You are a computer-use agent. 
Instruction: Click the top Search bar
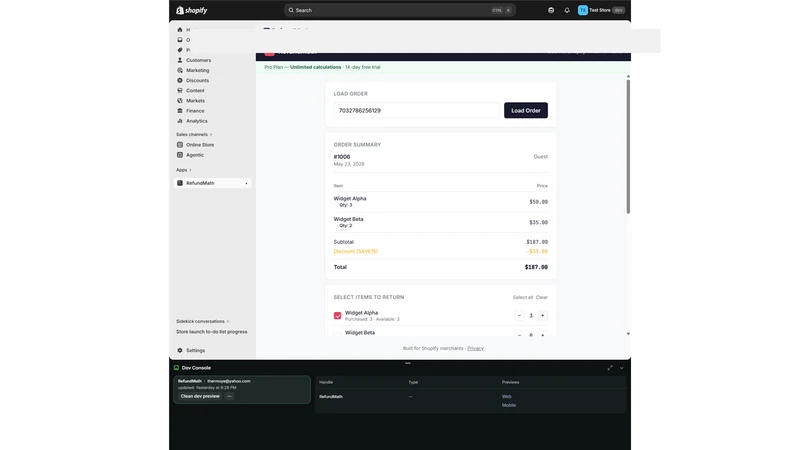coord(399,10)
